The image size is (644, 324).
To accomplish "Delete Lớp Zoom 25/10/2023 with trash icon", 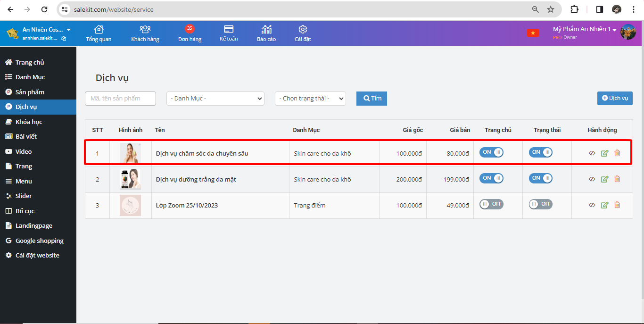I will [617, 205].
